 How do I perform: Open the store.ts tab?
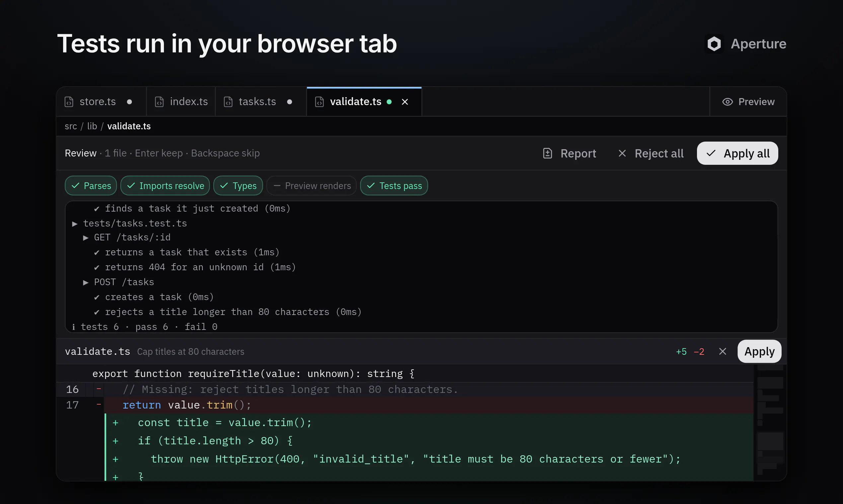point(101,101)
